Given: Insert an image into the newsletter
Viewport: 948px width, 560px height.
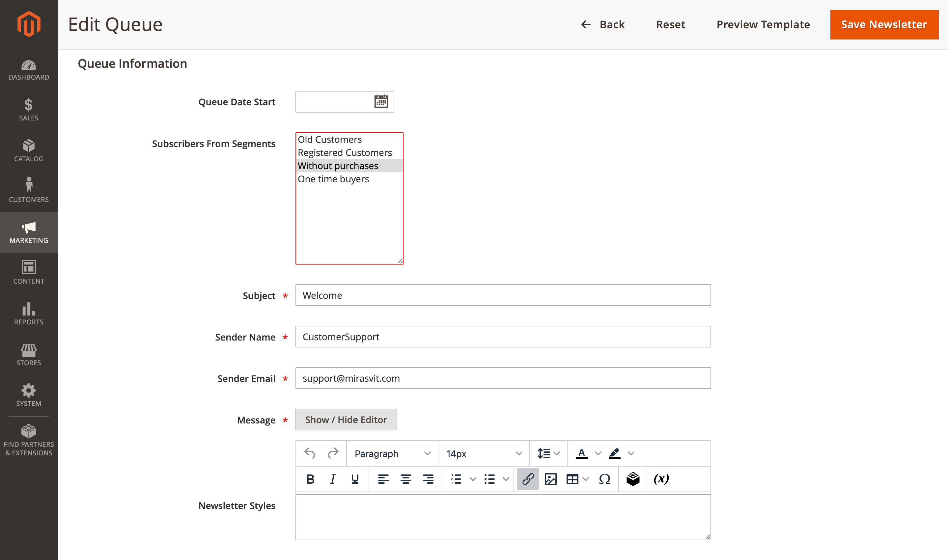Looking at the screenshot, I should coord(551,479).
